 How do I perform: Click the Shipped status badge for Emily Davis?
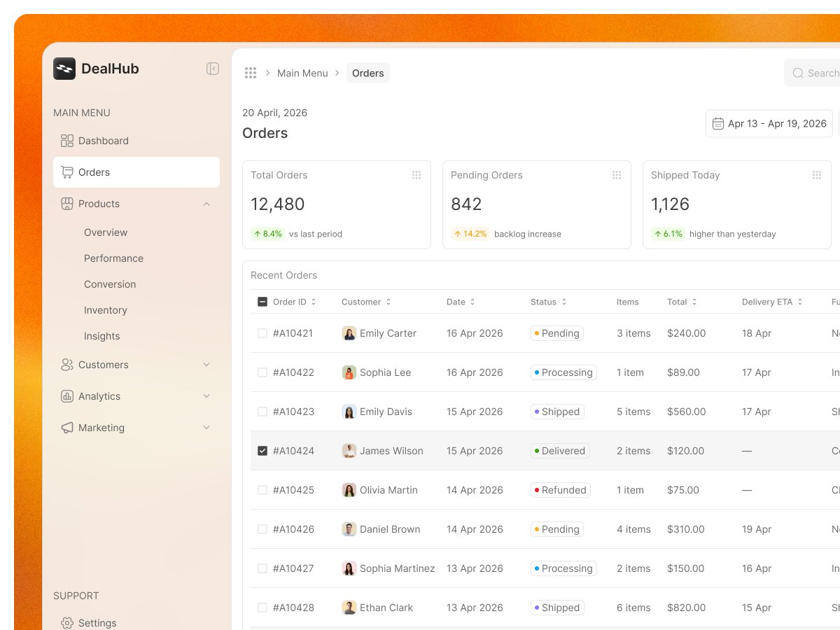coord(557,412)
